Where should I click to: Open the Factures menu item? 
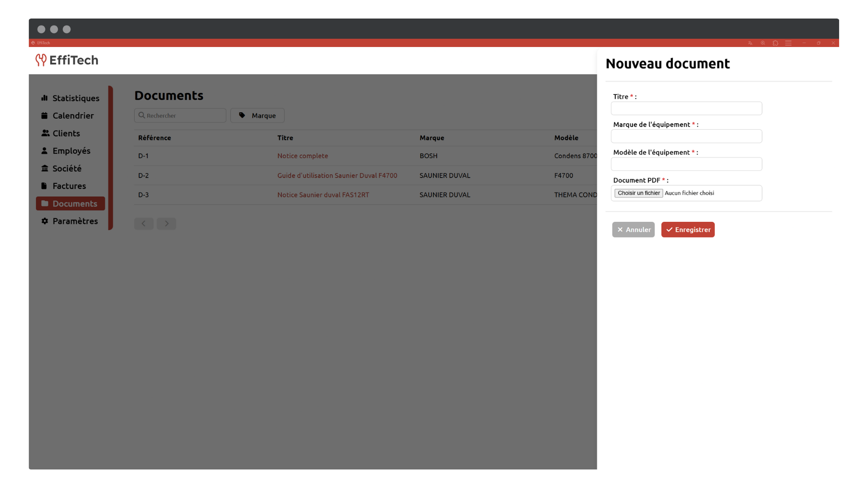[69, 186]
